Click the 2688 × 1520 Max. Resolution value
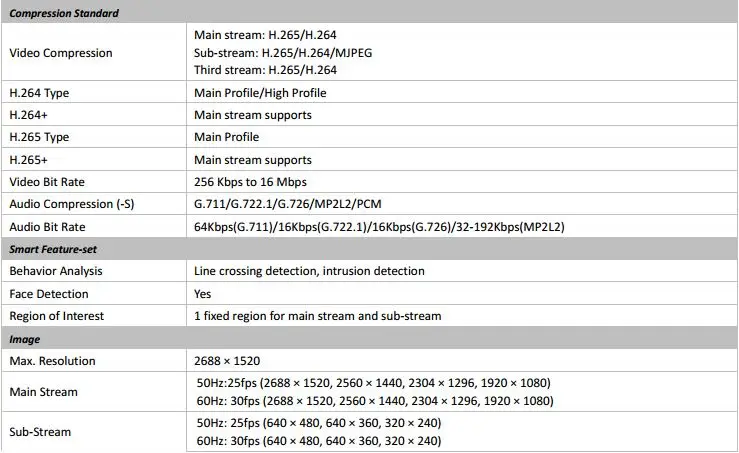 (227, 361)
